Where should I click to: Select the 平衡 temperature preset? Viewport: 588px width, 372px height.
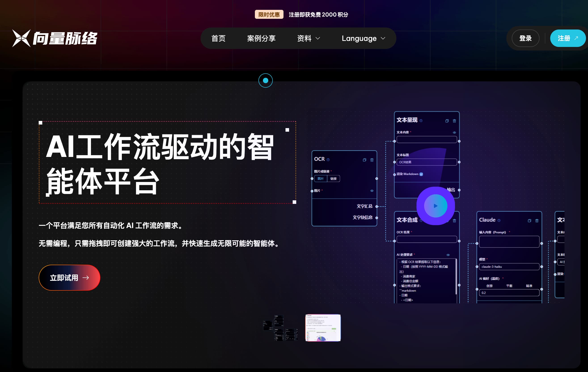509,285
